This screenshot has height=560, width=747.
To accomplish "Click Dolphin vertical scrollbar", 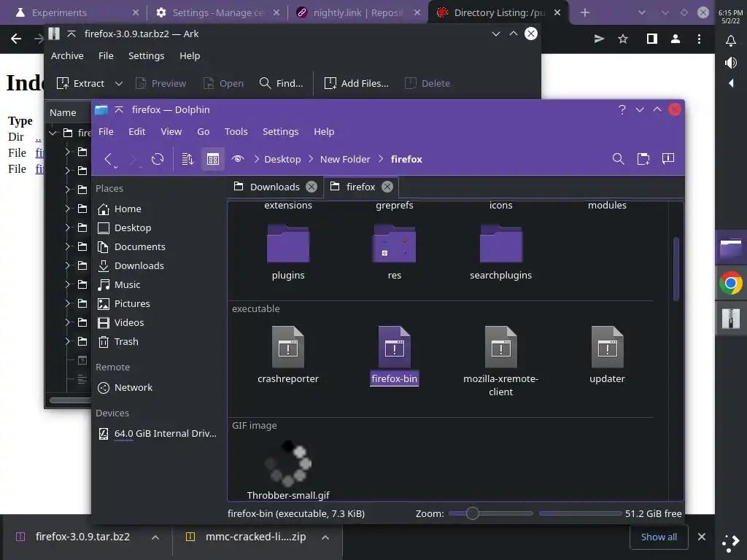I will point(676,269).
